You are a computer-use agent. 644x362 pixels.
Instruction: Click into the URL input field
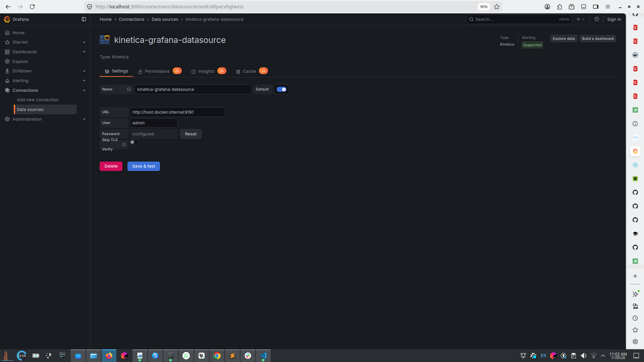178,112
